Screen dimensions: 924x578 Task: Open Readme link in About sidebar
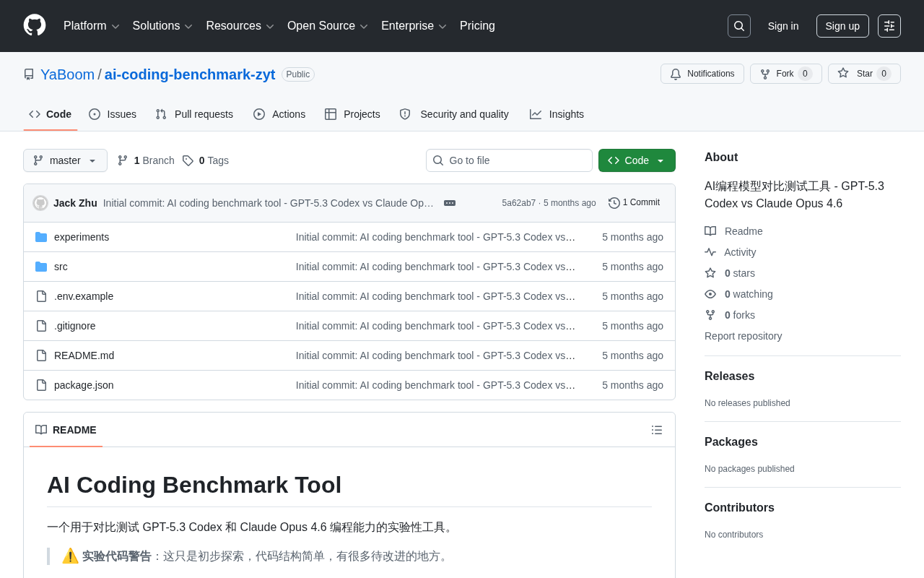coord(733,231)
